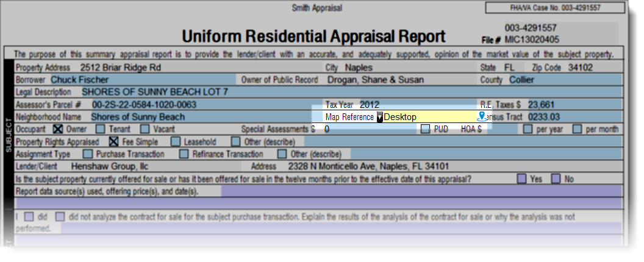The image size is (644, 262).
Task: Click the Property Address field
Action: tap(195, 67)
